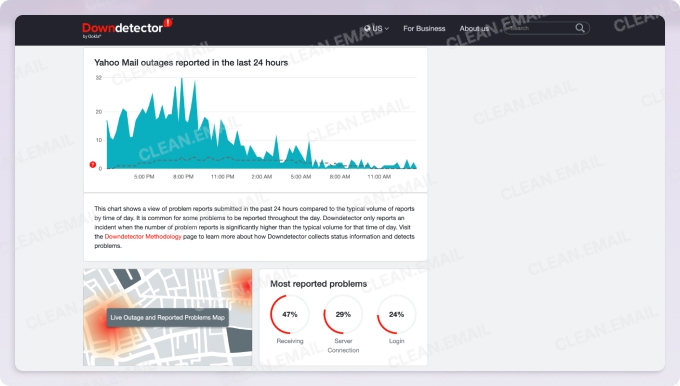Image resolution: width=680 pixels, height=386 pixels.
Task: Click the Most reported problems heading
Action: tap(318, 284)
